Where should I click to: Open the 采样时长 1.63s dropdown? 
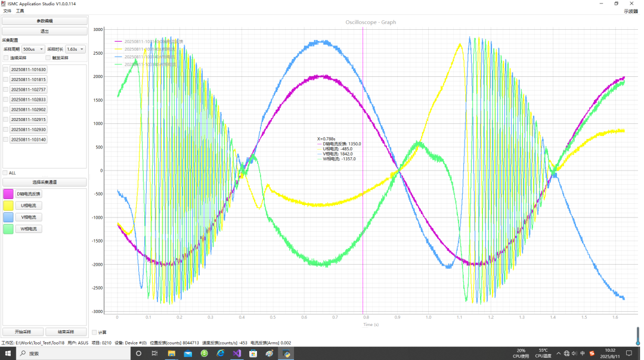point(75,49)
